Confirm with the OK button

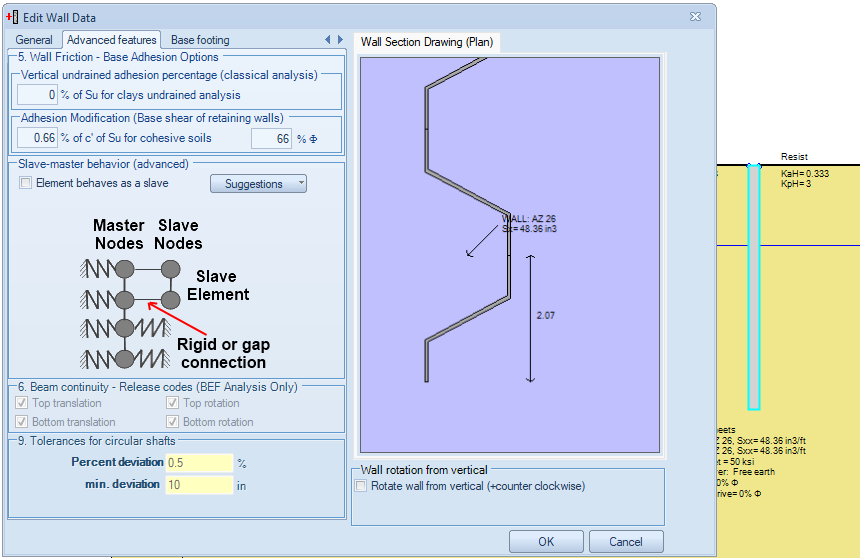[x=546, y=542]
